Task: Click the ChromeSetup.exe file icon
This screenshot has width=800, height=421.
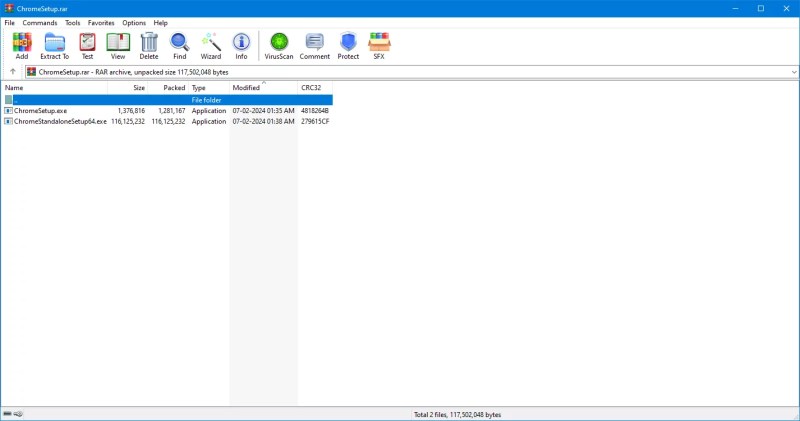Action: pyautogui.click(x=8, y=111)
